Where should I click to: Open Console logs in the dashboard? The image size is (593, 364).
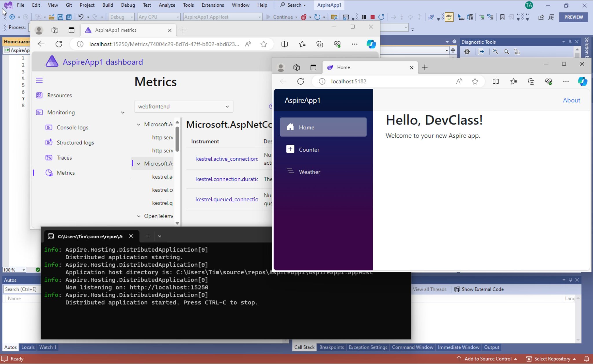72,127
